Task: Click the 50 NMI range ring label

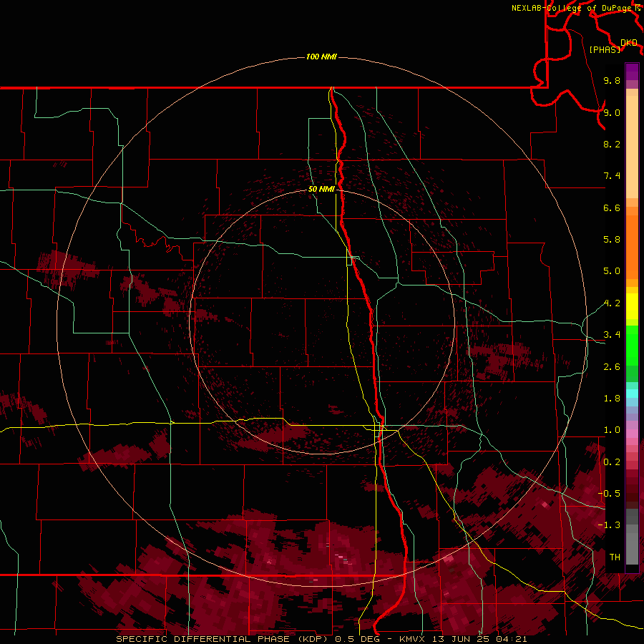Action: [x=321, y=189]
